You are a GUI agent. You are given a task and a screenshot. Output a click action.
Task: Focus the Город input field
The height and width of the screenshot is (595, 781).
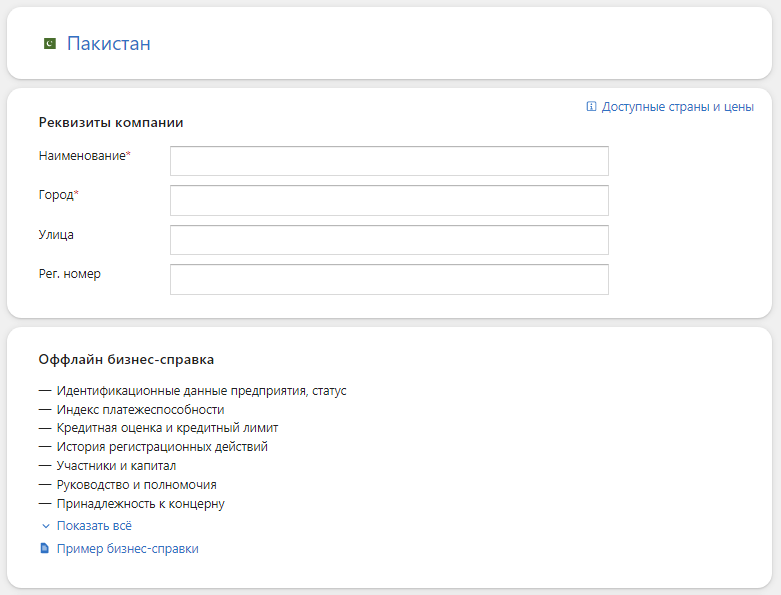click(x=389, y=200)
